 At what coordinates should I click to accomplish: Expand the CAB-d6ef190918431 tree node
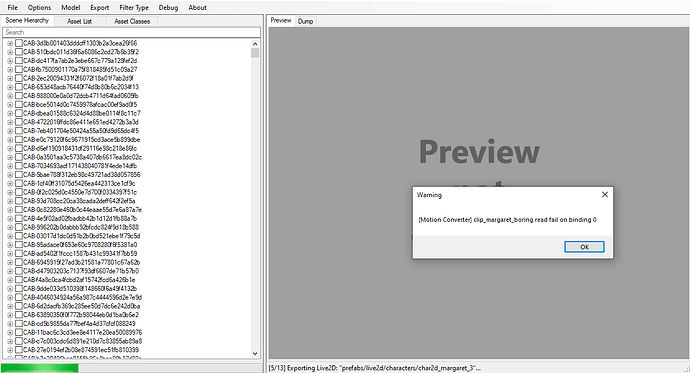(10, 148)
